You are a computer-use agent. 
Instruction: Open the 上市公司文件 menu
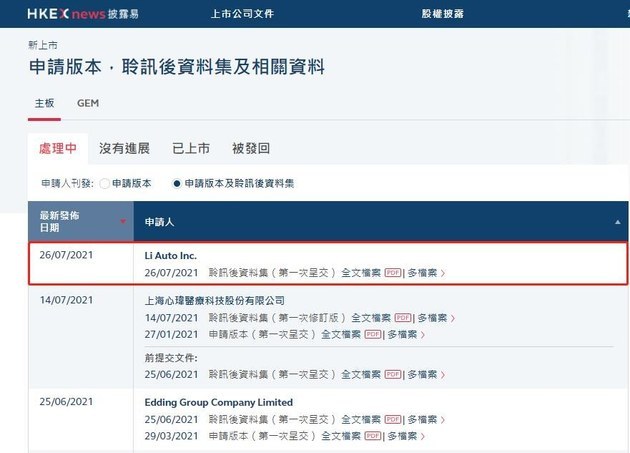pyautogui.click(x=242, y=14)
